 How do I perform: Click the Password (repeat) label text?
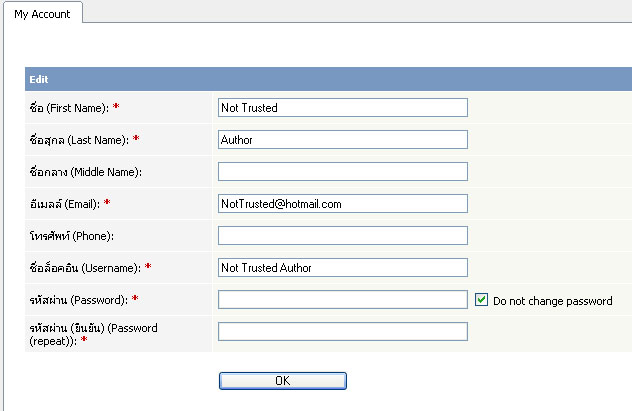[x=93, y=334]
